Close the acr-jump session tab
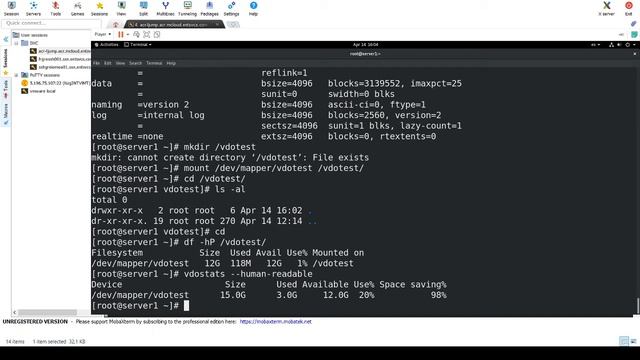This screenshot has width=640, height=360. pos(218,24)
